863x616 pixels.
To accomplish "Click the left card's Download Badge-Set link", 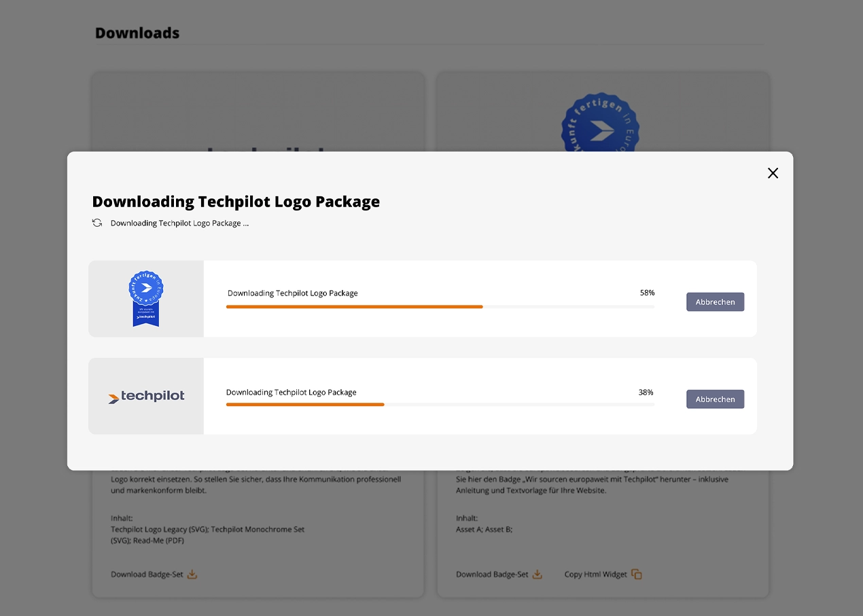I will (x=147, y=575).
